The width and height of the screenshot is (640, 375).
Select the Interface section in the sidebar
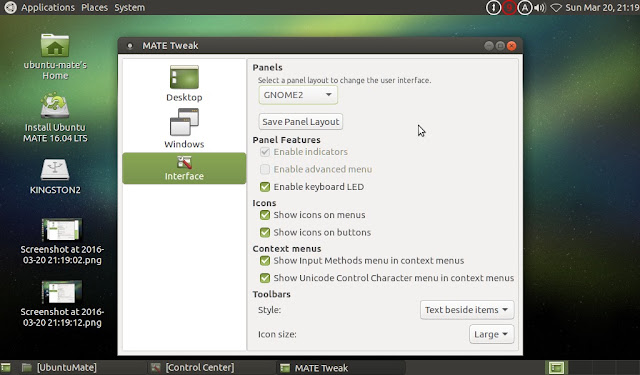pyautogui.click(x=184, y=168)
